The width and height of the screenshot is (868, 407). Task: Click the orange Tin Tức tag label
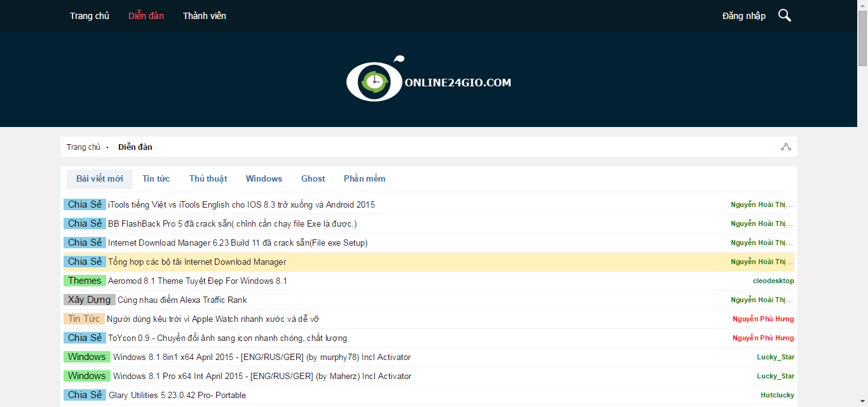[84, 319]
